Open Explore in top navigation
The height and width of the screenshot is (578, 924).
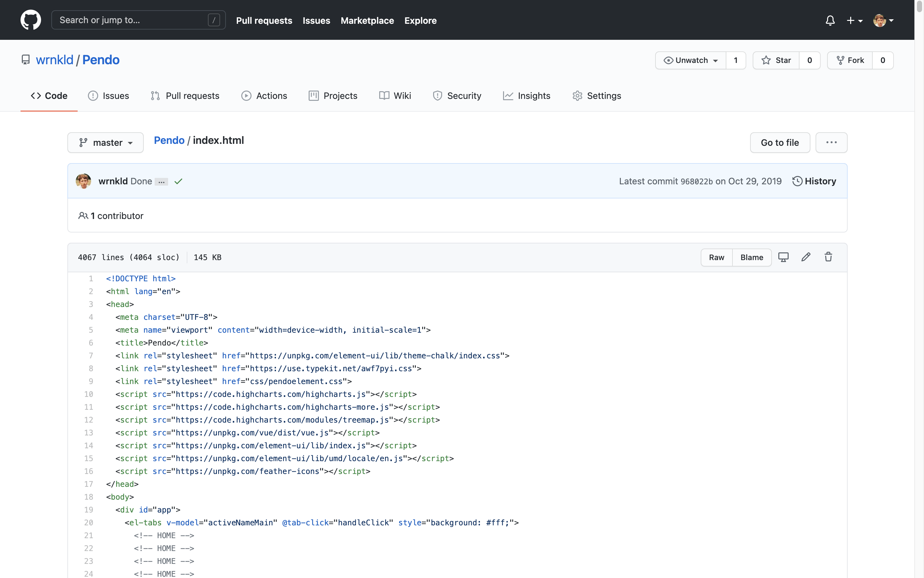420,21
